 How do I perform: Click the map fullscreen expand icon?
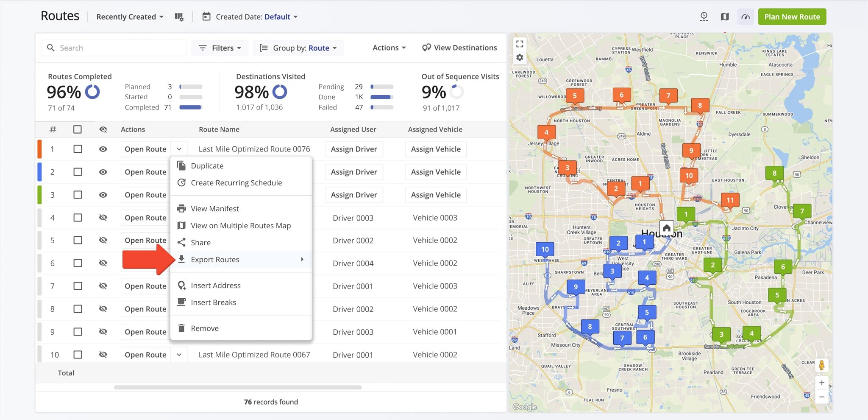(520, 44)
